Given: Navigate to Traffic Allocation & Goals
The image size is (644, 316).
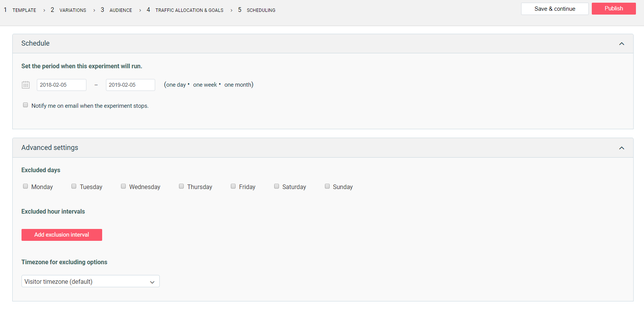Looking at the screenshot, I should pos(189,10).
